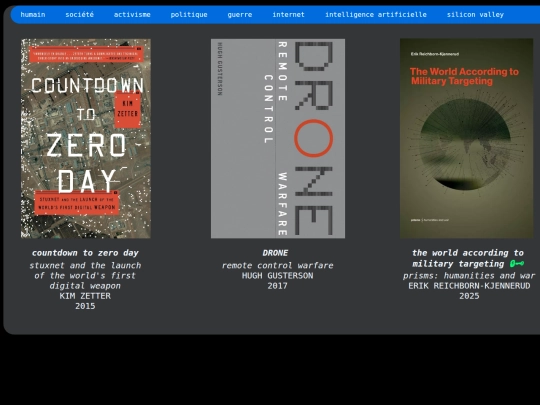Image resolution: width=540 pixels, height=405 pixels.
Task: Go to the activisme section
Action: (x=132, y=14)
